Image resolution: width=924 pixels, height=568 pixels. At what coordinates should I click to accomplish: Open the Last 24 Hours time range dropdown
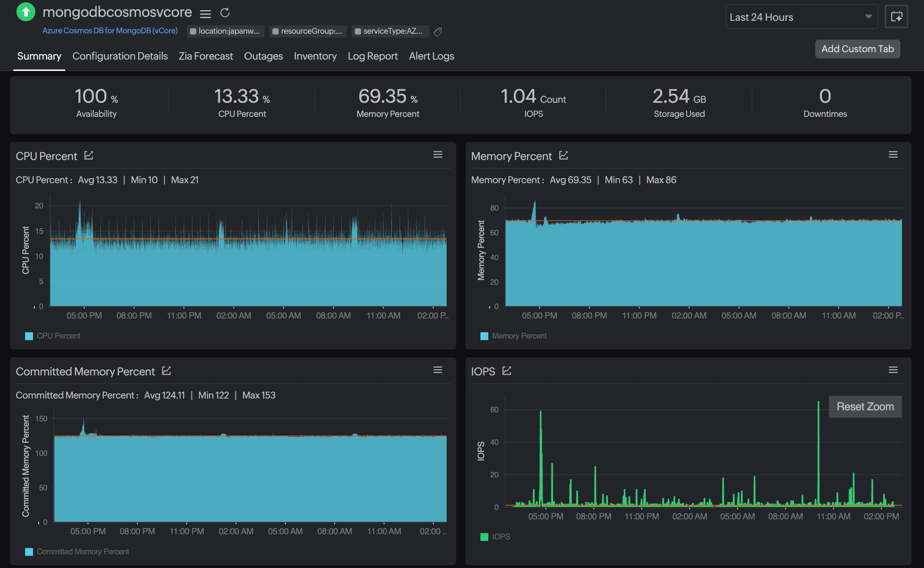pos(802,17)
